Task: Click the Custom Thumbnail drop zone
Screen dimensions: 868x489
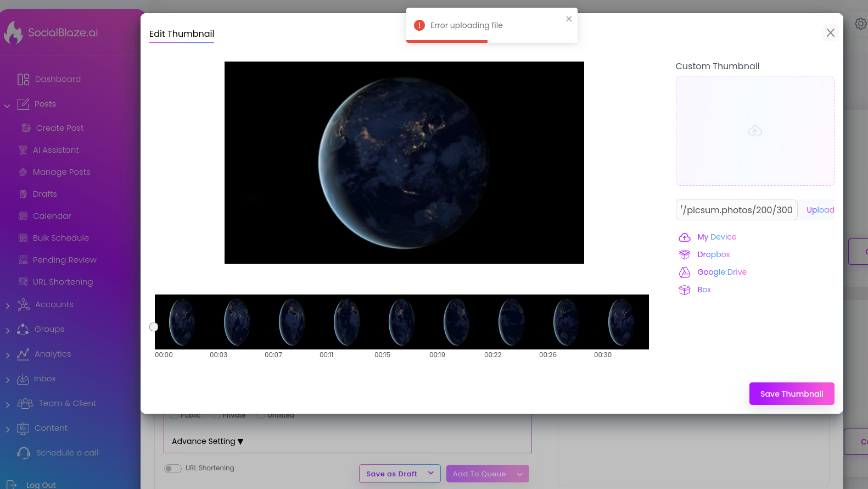Action: [x=755, y=131]
